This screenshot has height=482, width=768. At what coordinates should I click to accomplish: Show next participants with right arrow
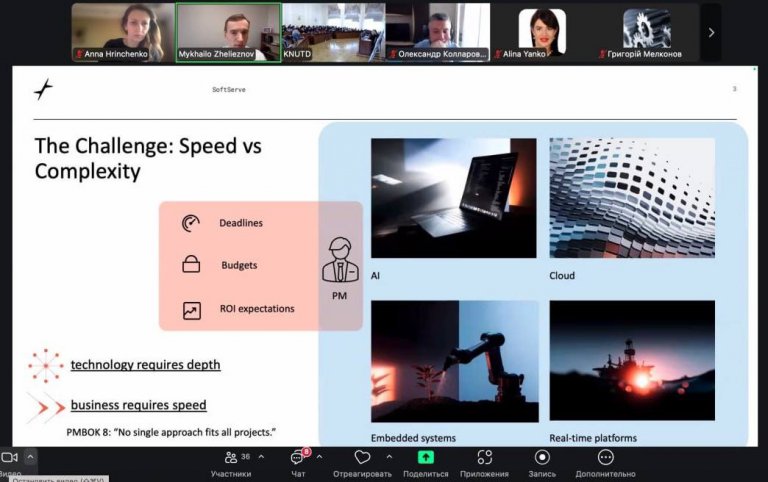pyautogui.click(x=711, y=32)
